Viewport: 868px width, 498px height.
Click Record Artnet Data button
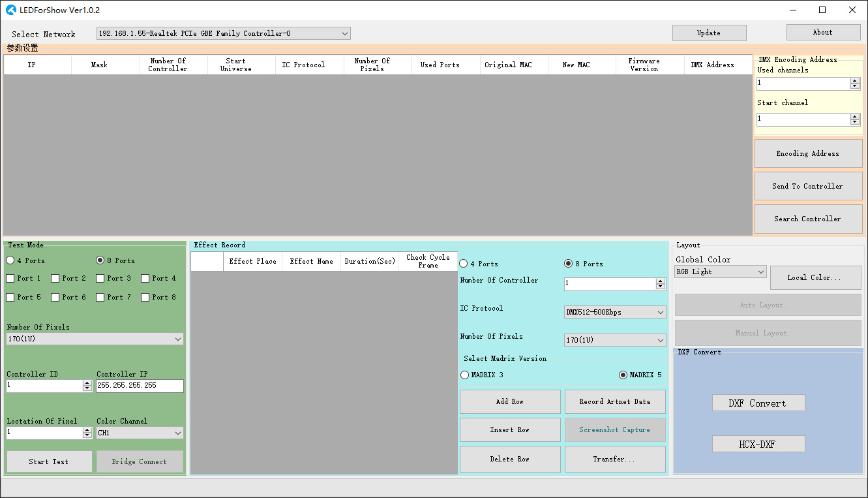(615, 401)
